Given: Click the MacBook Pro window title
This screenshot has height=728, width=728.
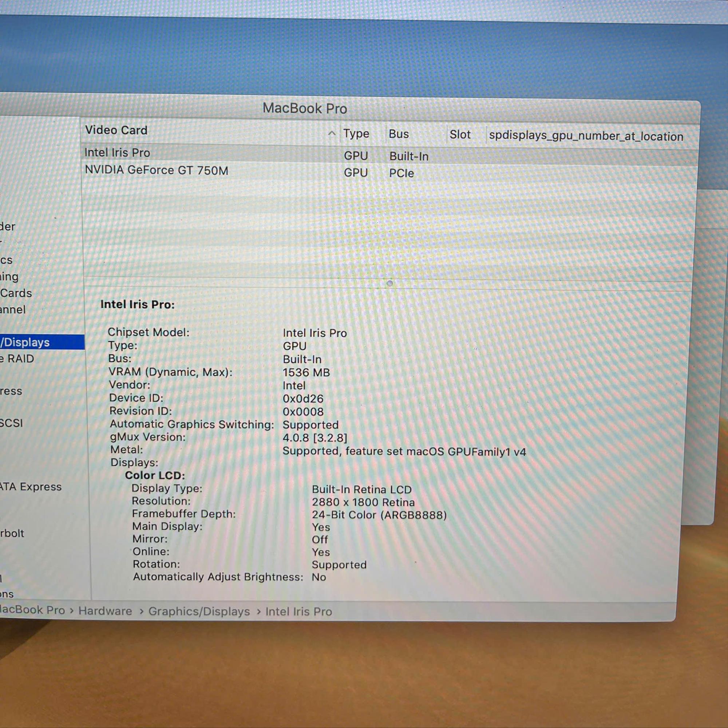Looking at the screenshot, I should (x=304, y=108).
